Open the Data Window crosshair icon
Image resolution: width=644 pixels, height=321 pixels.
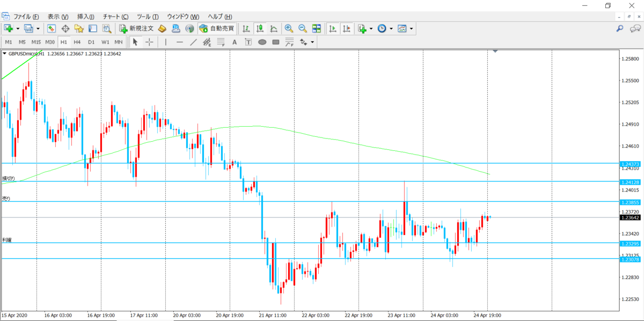[x=65, y=28]
